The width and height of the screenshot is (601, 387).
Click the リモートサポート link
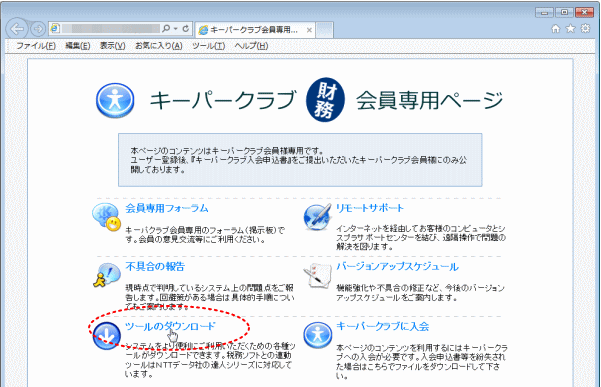(369, 208)
